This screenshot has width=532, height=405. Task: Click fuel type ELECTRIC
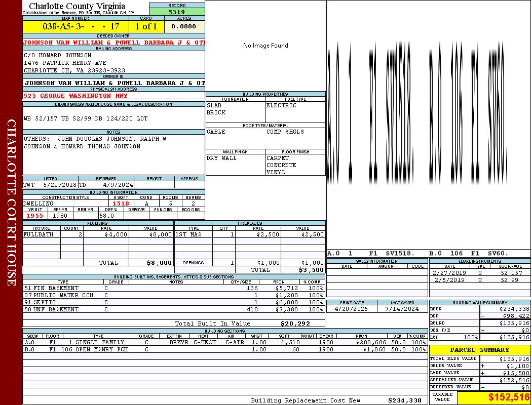pos(281,105)
